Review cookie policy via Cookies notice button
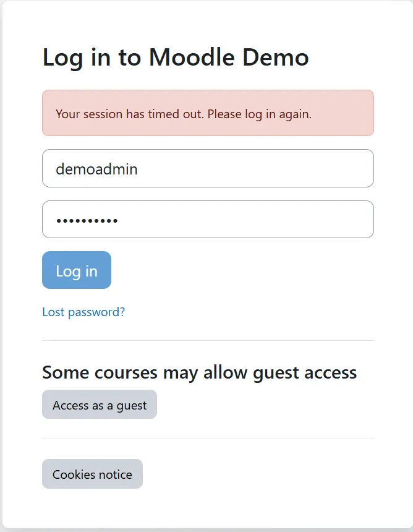The width and height of the screenshot is (413, 532). click(x=92, y=474)
